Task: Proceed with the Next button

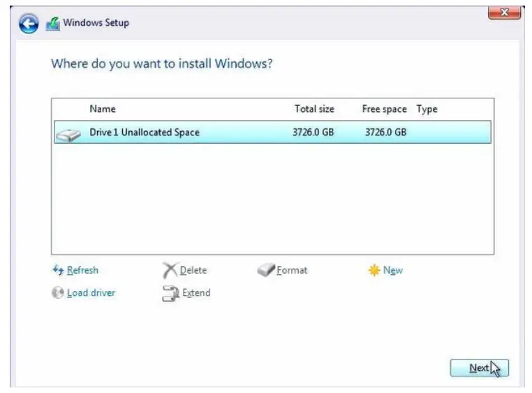Action: point(479,368)
